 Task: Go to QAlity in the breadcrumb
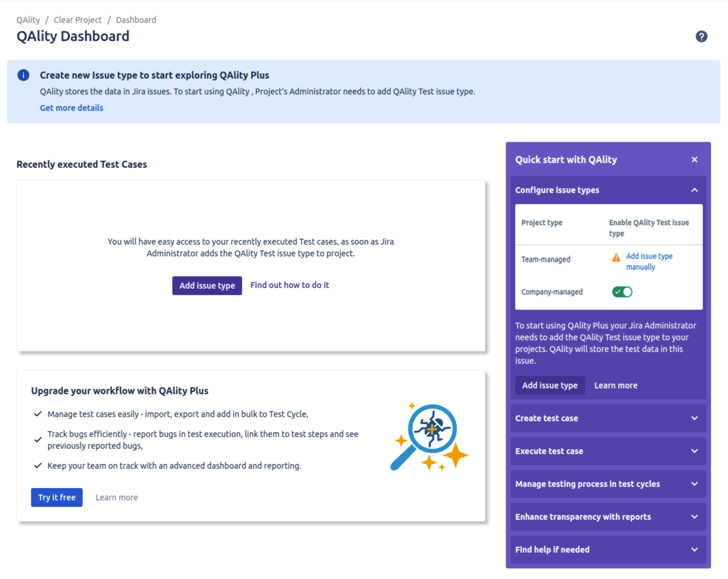coord(28,20)
